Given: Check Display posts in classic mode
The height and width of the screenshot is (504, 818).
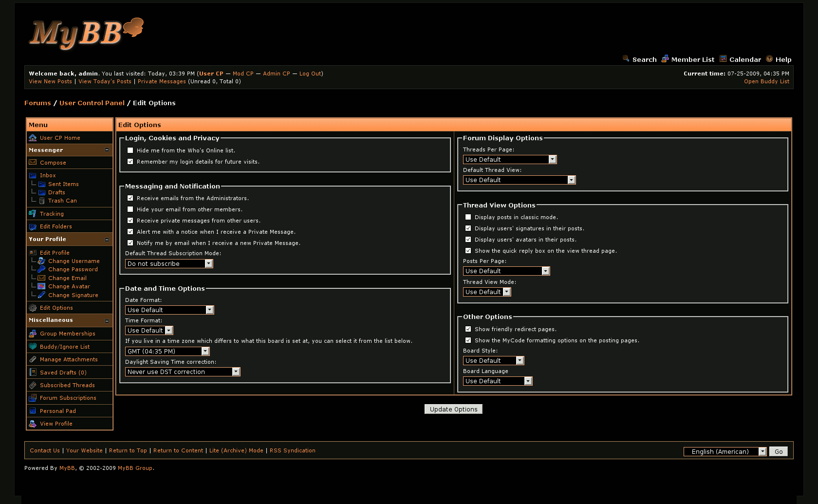Looking at the screenshot, I should coord(468,217).
